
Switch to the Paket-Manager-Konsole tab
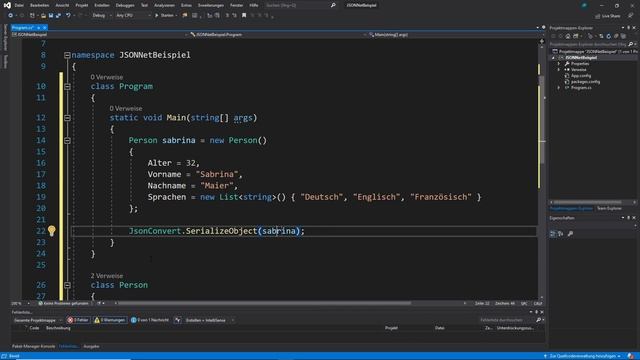point(33,347)
